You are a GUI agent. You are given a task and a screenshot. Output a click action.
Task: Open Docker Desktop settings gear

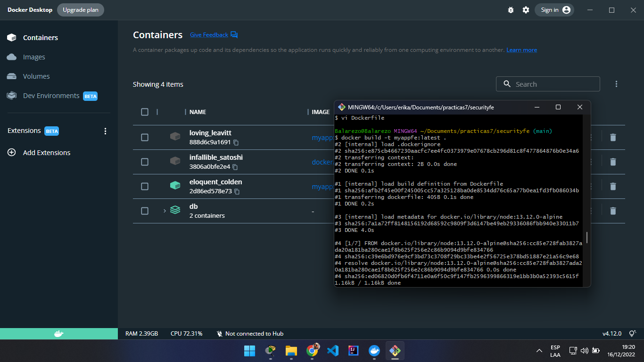pyautogui.click(x=526, y=9)
